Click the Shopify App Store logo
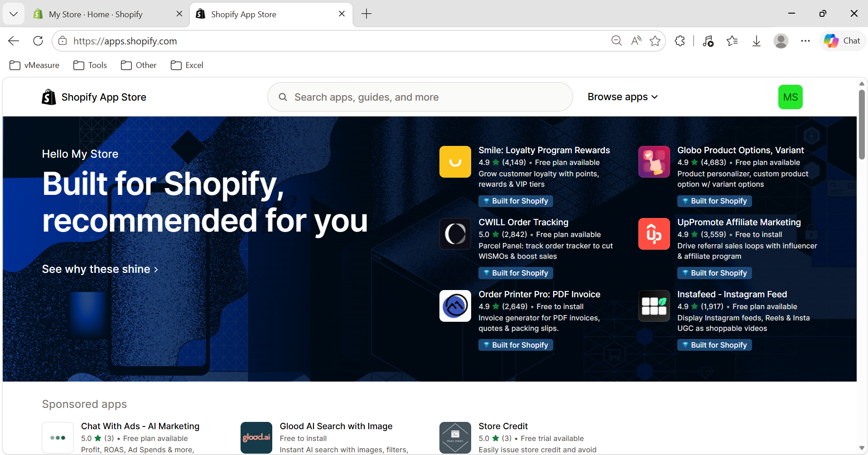The height and width of the screenshot is (455, 868). coord(94,97)
